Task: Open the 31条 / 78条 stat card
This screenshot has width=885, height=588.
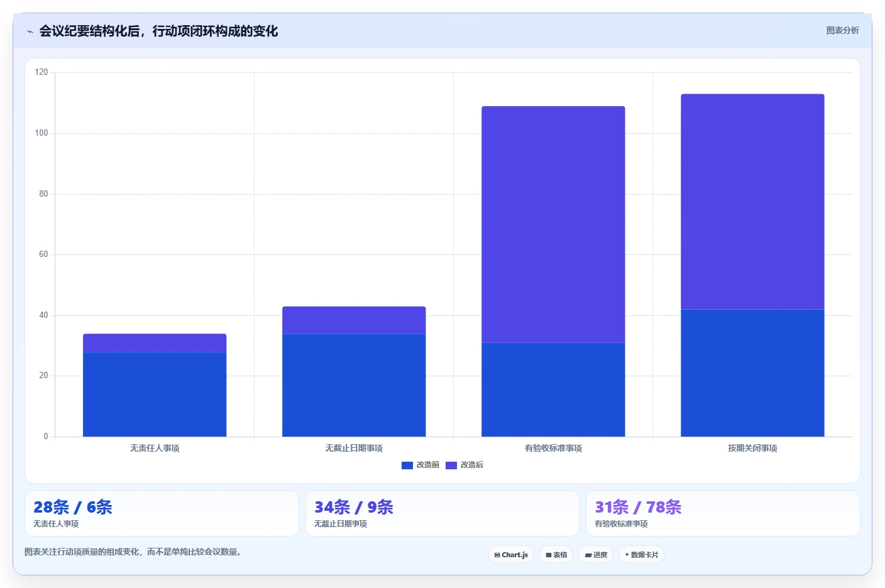Action: point(723,513)
